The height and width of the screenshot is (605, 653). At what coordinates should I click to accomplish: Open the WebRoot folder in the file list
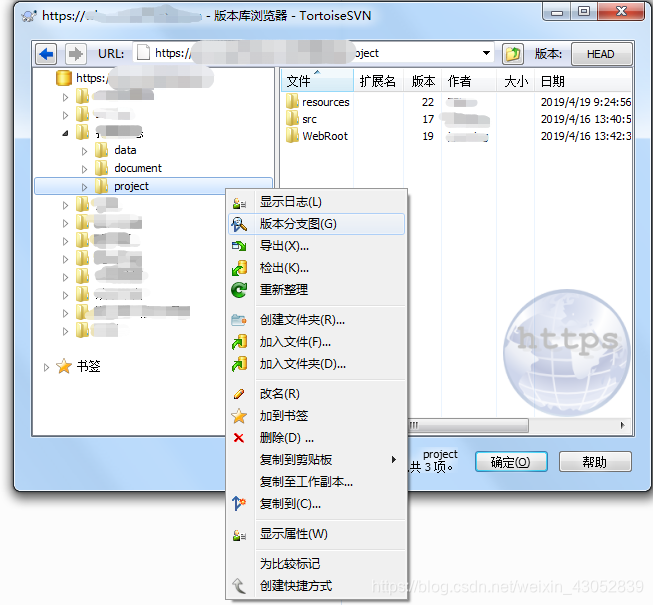coord(325,136)
